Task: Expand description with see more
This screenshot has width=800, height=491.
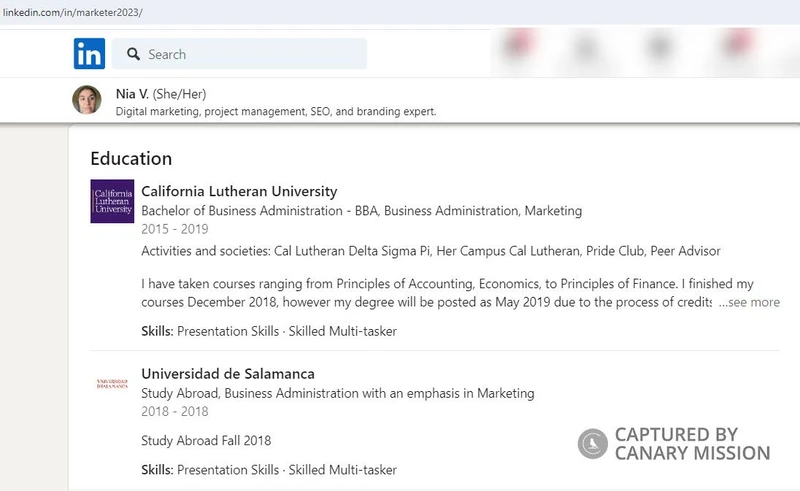Action: click(749, 302)
